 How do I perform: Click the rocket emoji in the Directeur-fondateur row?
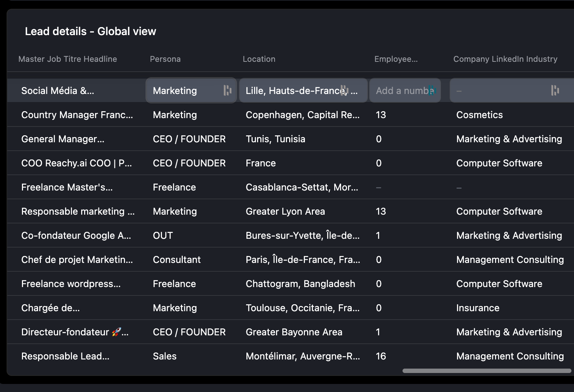[x=116, y=332]
